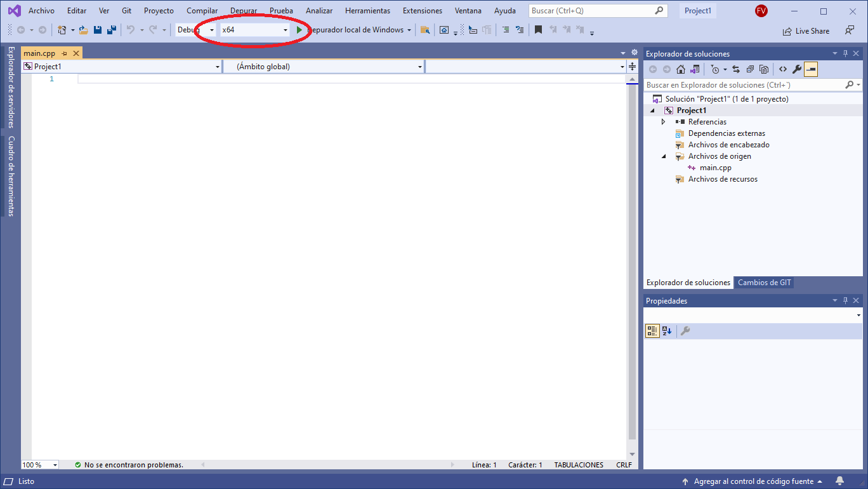Toggle alphabetical sort in Propiedades panel
Viewport: 868px width, 489px height.
[667, 331]
